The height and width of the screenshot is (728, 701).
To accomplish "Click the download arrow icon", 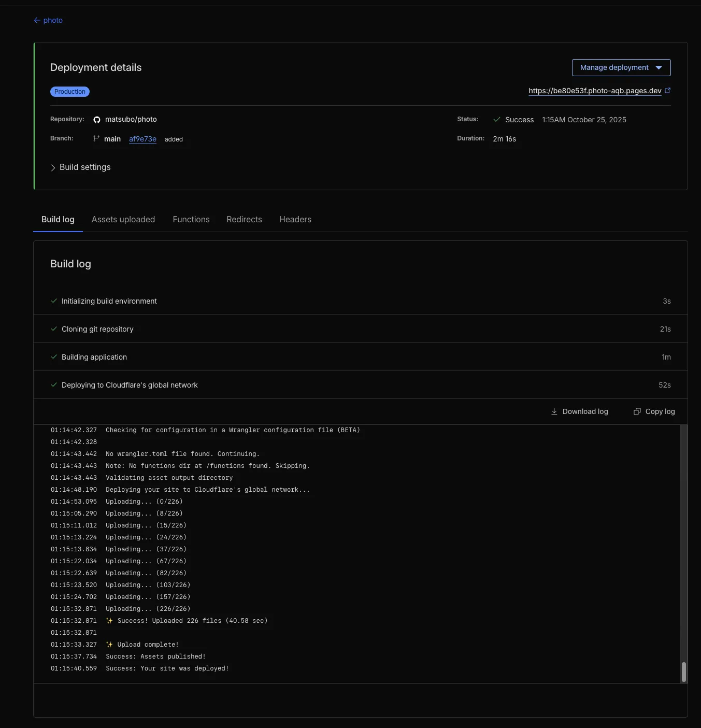I will pyautogui.click(x=554, y=411).
